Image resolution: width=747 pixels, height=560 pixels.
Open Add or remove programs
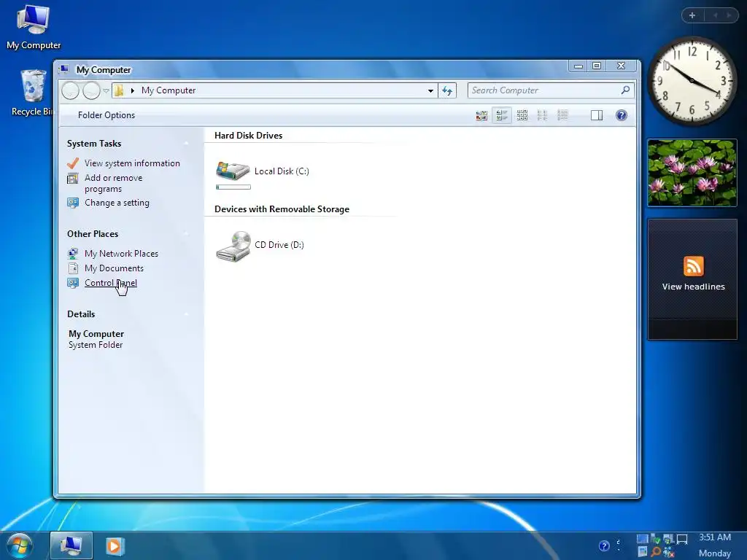pos(113,183)
